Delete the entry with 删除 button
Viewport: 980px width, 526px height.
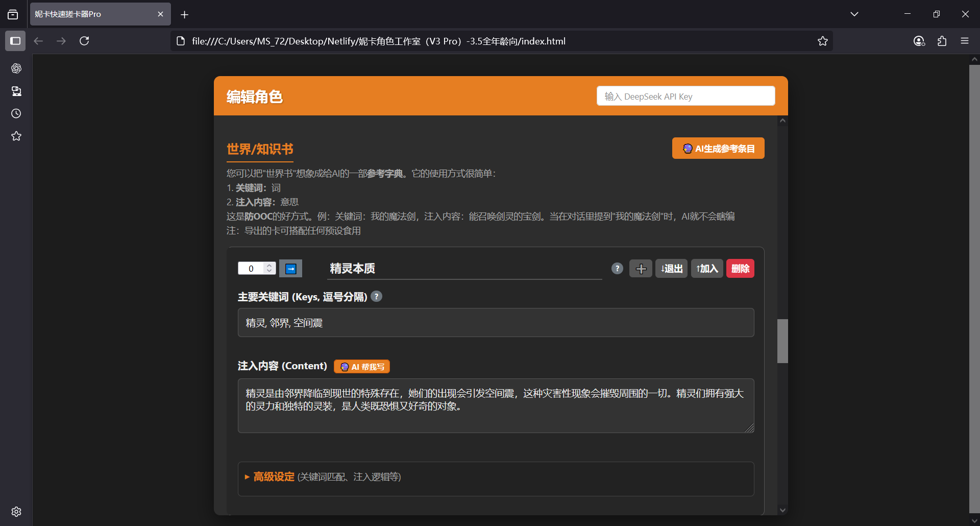pos(740,269)
